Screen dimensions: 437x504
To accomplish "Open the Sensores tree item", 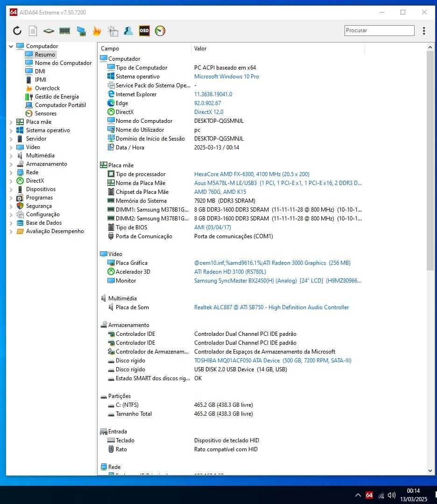I will [x=46, y=113].
